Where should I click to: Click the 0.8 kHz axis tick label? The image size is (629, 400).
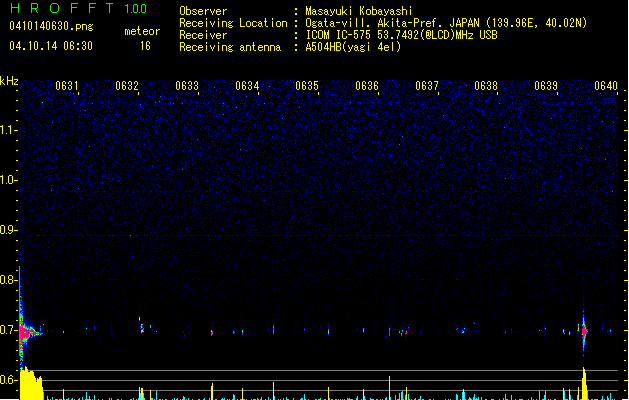tap(8, 280)
